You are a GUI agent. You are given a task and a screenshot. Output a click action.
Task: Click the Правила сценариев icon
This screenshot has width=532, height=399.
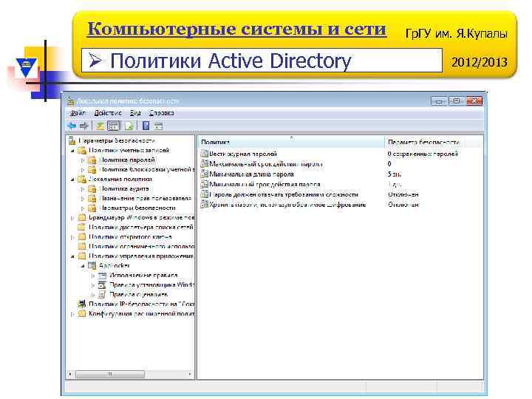[102, 295]
